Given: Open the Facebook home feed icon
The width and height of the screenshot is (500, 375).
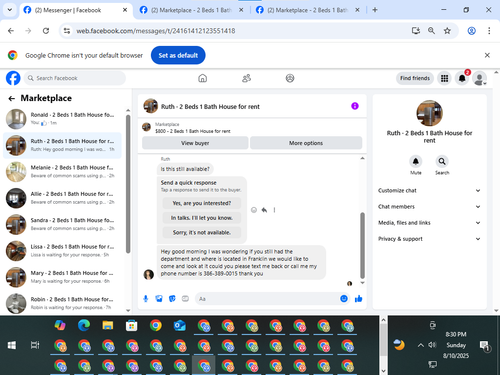Looking at the screenshot, I should 202,78.
